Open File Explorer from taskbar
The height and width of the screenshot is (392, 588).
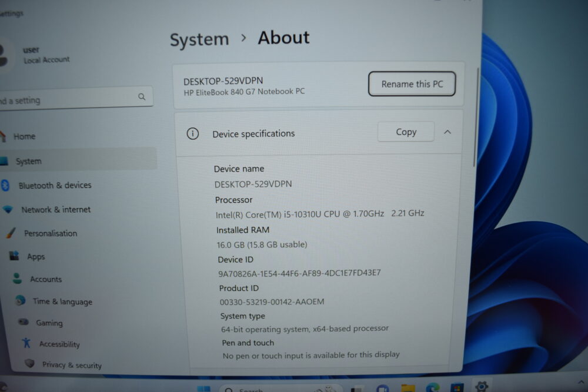tap(407, 388)
